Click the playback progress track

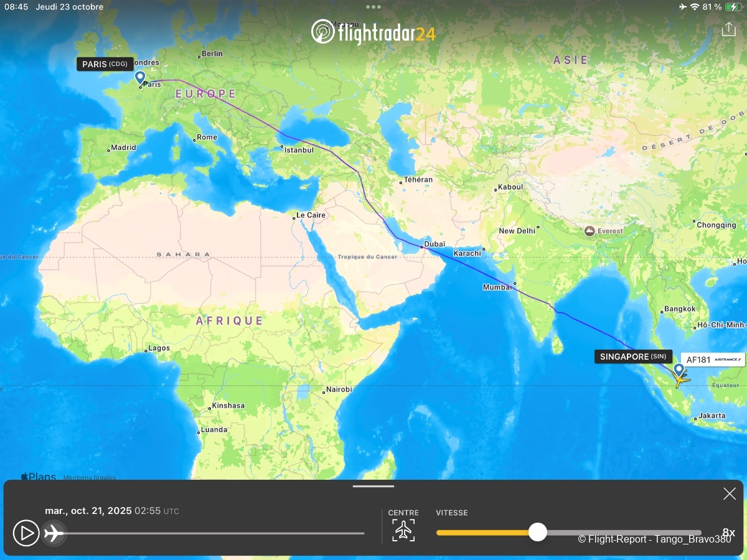(212, 533)
